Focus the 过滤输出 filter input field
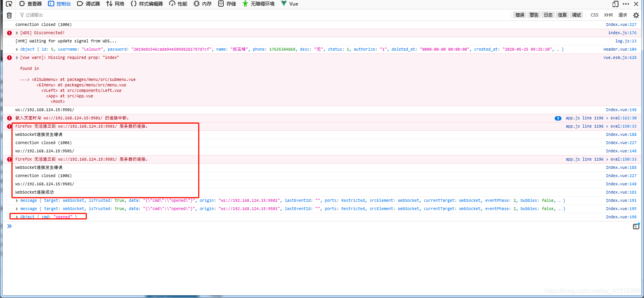The image size is (644, 298). tap(263, 15)
